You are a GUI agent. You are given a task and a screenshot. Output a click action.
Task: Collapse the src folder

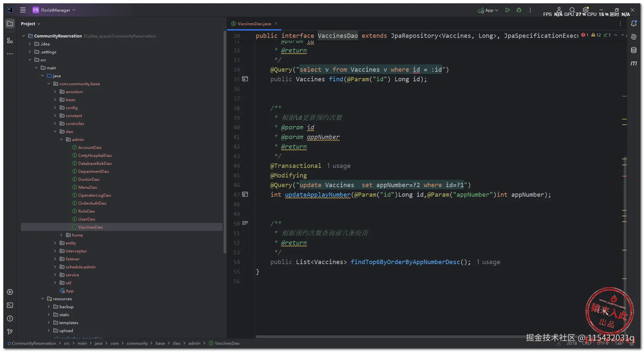tap(30, 60)
